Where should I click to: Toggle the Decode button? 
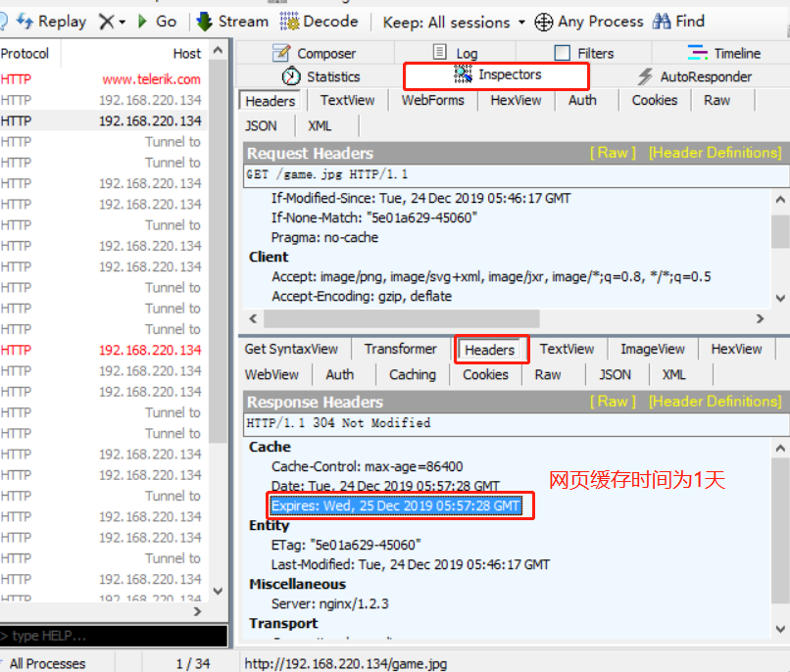[319, 22]
